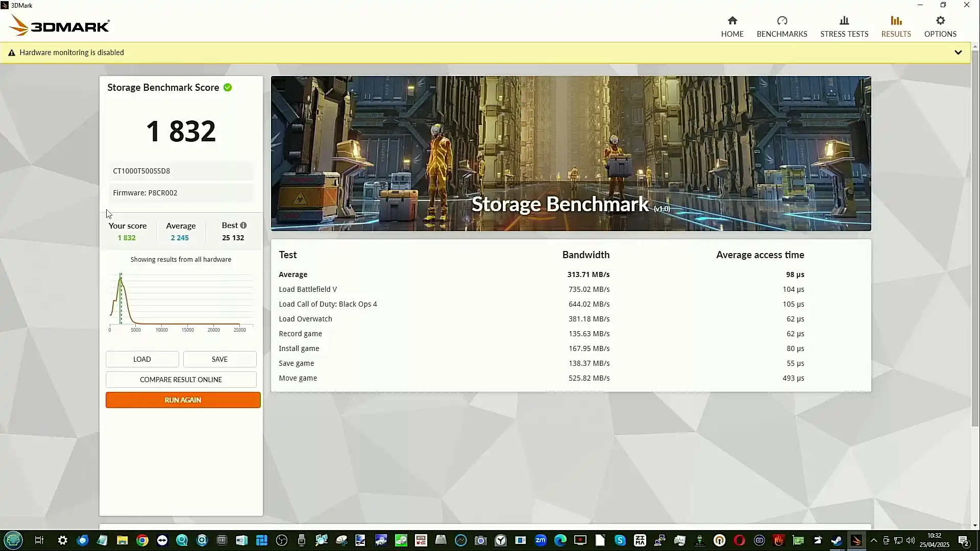Show hidden system tray icons
The height and width of the screenshot is (551, 980).
point(874,540)
